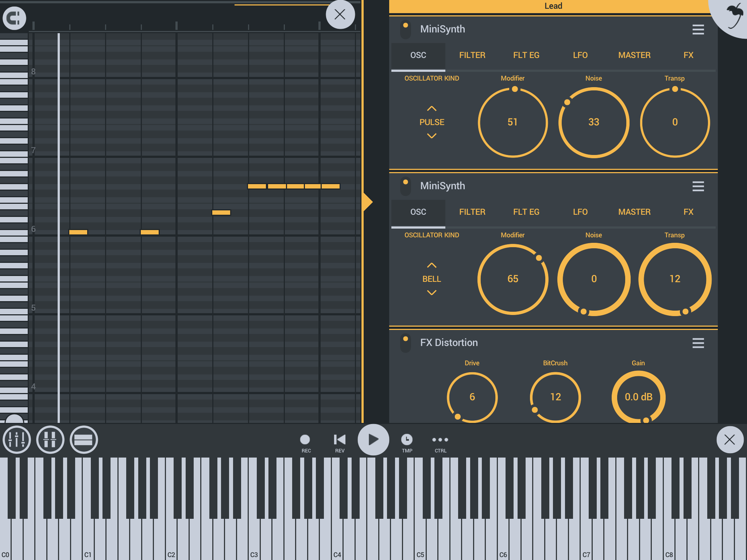Play the C6 key on keyboard

pyautogui.click(x=503, y=540)
